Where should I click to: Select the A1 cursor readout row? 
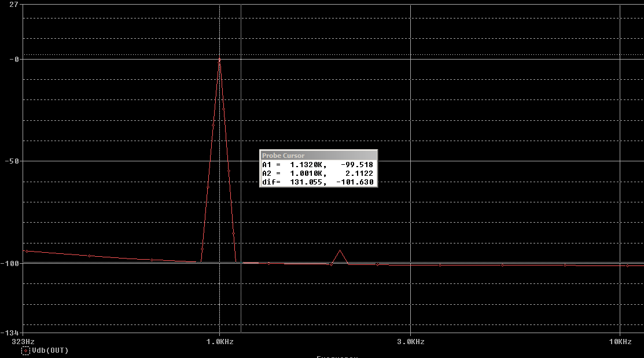tap(318, 165)
